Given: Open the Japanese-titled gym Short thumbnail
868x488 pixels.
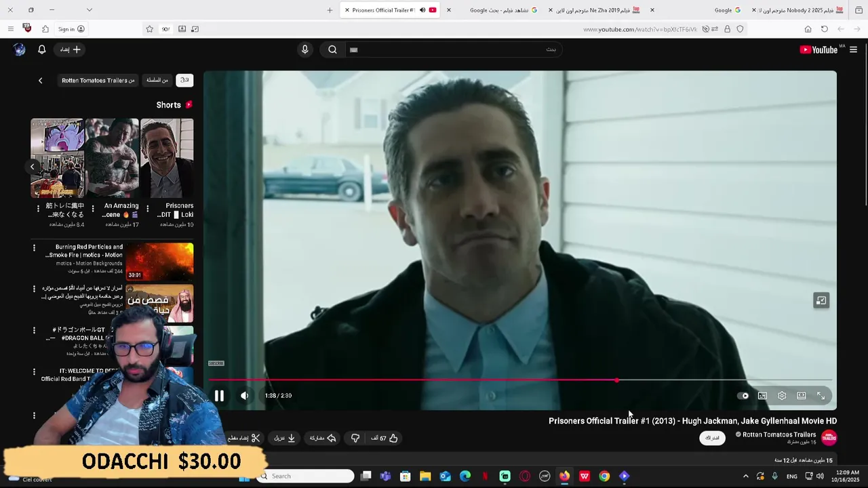Looking at the screenshot, I should click(58, 159).
